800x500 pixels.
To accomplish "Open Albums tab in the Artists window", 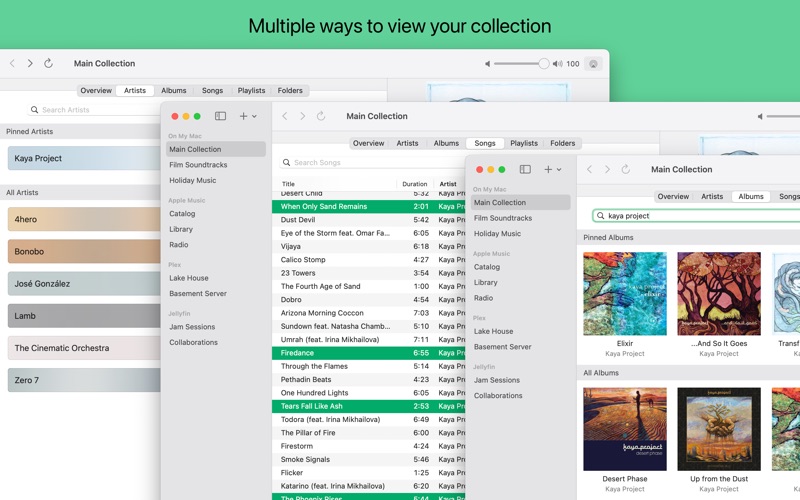I will [173, 90].
